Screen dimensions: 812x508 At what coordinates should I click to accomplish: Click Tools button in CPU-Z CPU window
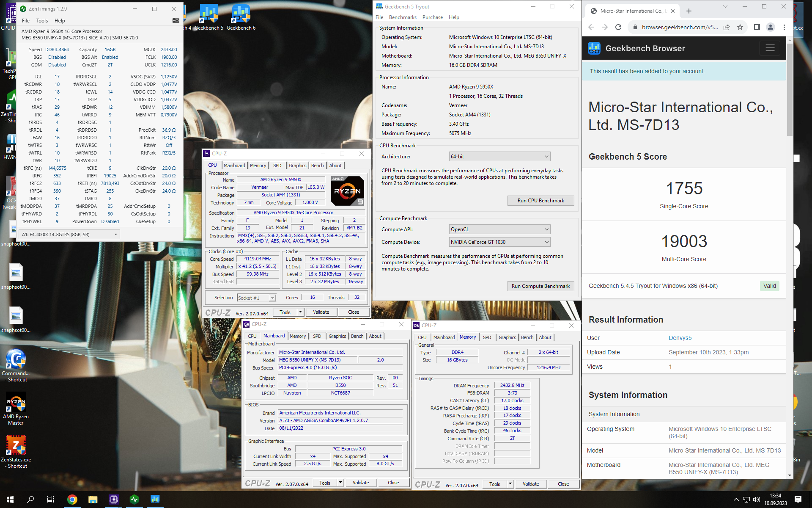click(x=285, y=312)
